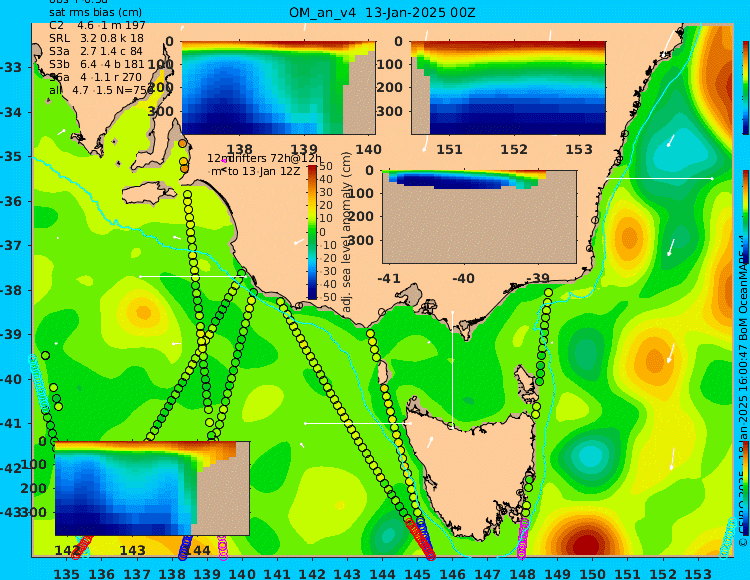Select the white transect line west of Tasmania

pos(358,423)
